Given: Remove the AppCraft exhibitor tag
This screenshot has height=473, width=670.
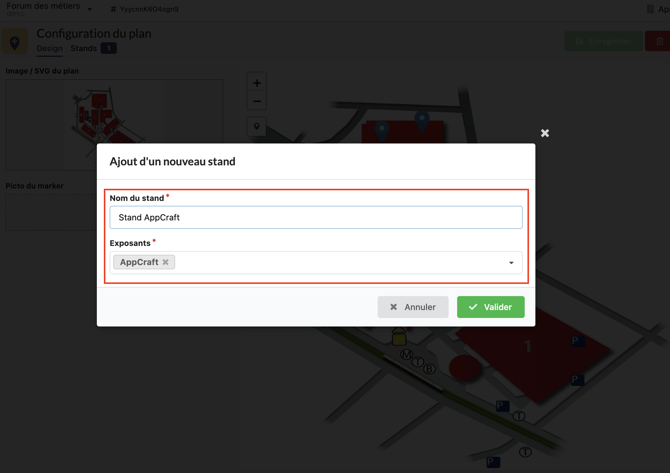Looking at the screenshot, I should 166,262.
